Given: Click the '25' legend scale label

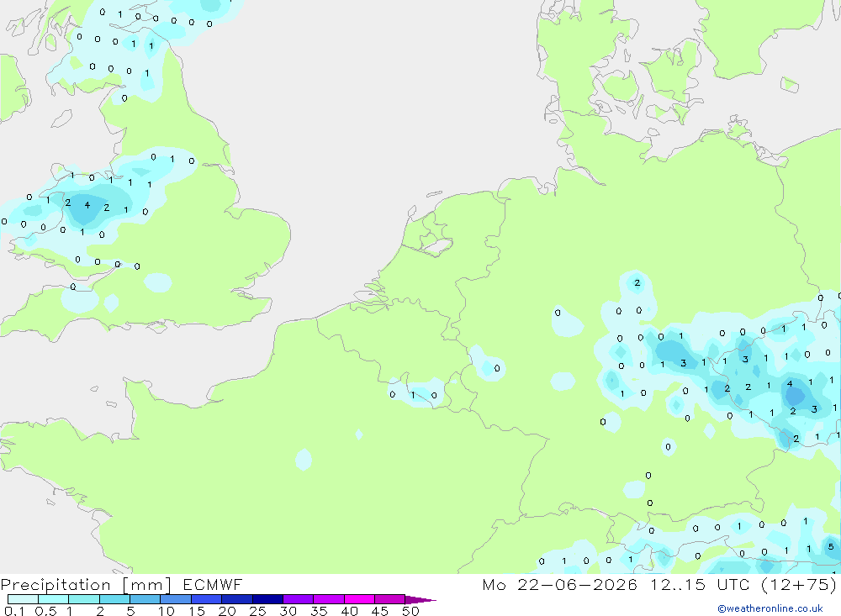Looking at the screenshot, I should (x=257, y=611).
